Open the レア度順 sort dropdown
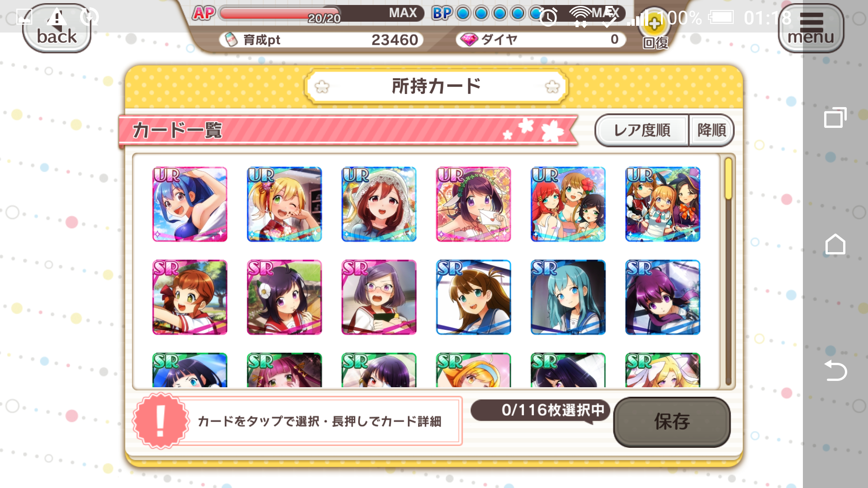 (642, 131)
